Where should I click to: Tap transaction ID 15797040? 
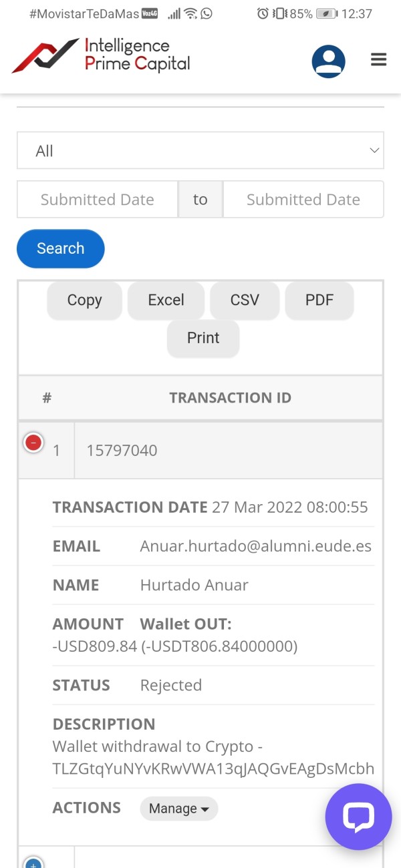click(x=122, y=451)
